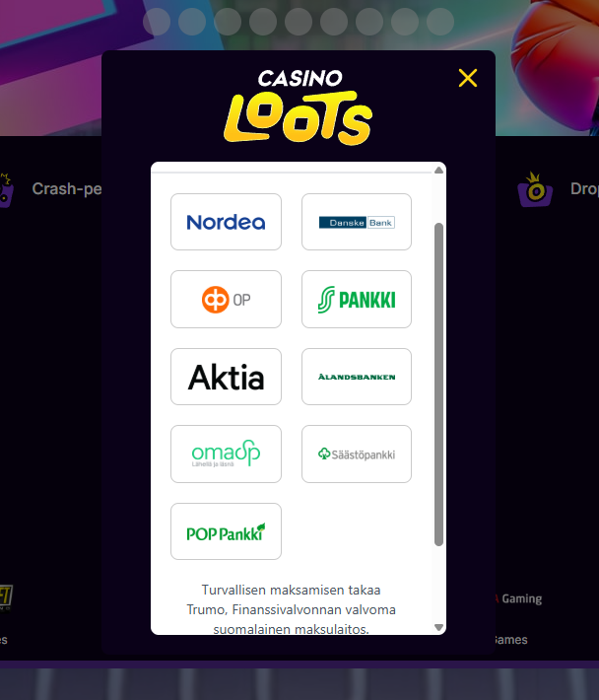This screenshot has width=599, height=700.
Task: Open the Drops category on the right
Action: coord(584,189)
